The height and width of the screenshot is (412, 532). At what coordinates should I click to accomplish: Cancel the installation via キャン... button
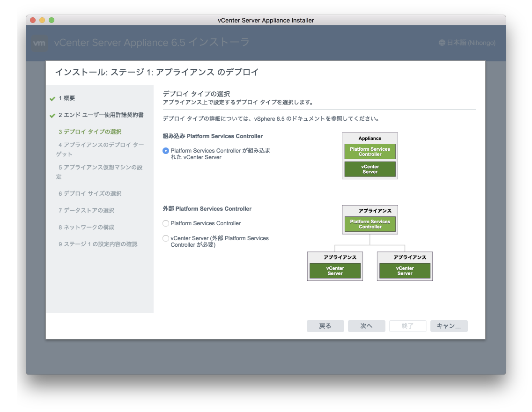[x=449, y=326]
